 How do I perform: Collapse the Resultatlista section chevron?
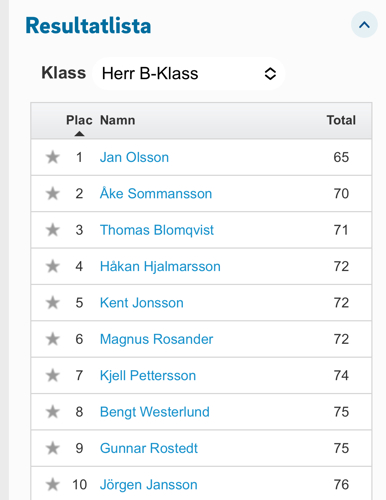[364, 25]
